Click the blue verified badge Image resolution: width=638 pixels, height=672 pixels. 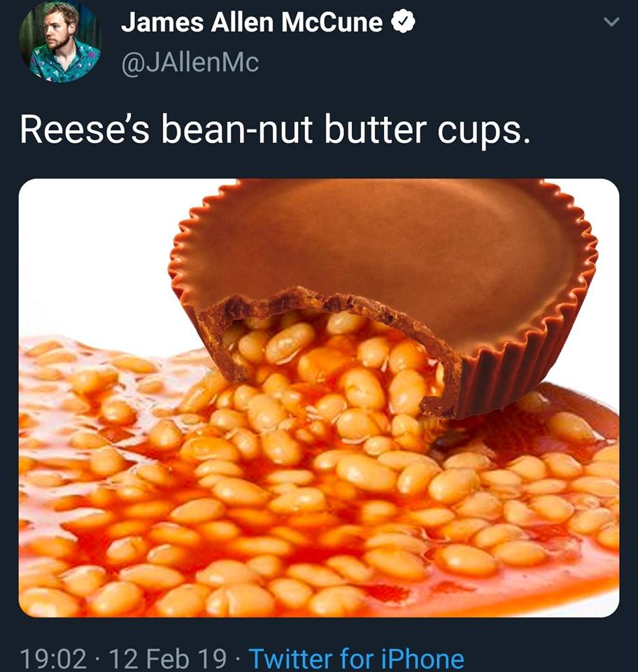pyautogui.click(x=404, y=24)
